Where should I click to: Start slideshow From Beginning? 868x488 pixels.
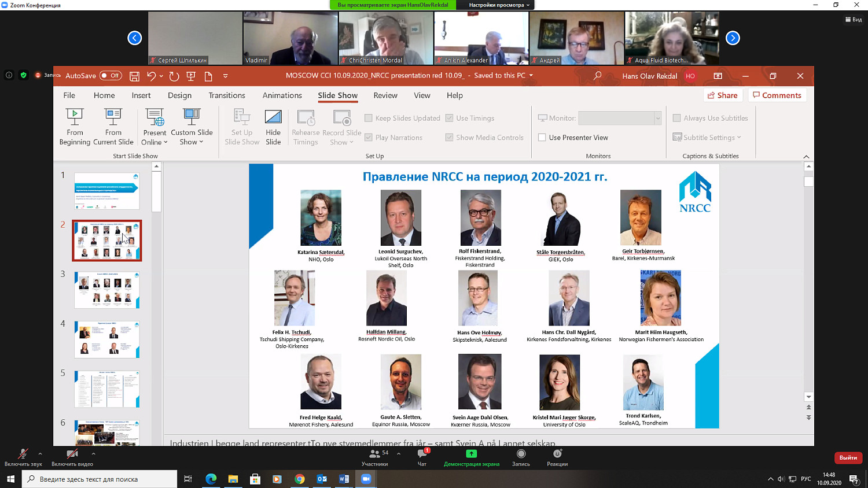point(75,127)
